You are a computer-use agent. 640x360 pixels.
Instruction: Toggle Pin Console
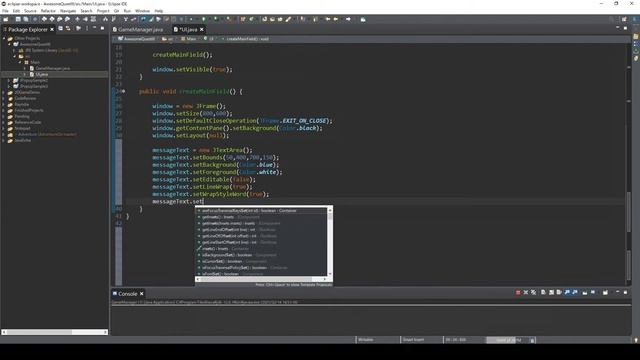[x=585, y=293]
